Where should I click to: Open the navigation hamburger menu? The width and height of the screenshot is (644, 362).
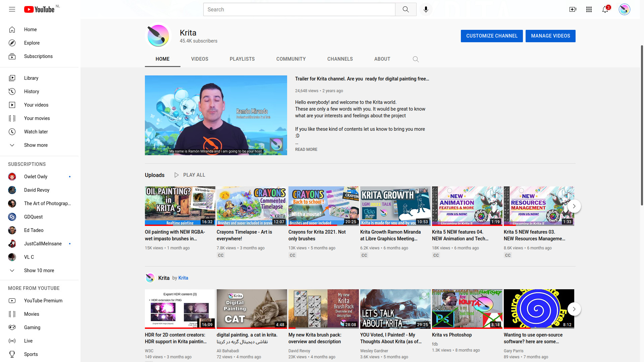point(12,9)
